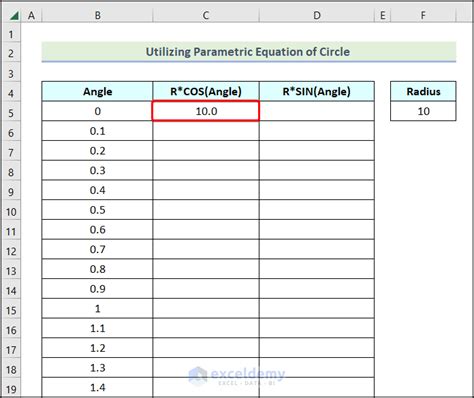Select row 19 header
This screenshot has height=398, width=474.
click(x=11, y=388)
